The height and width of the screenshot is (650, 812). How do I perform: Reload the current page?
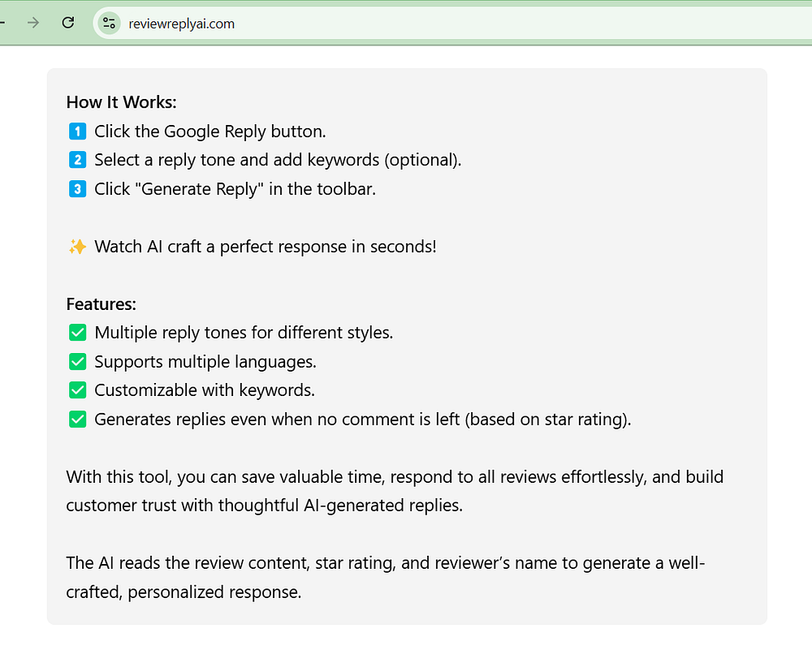coord(68,23)
